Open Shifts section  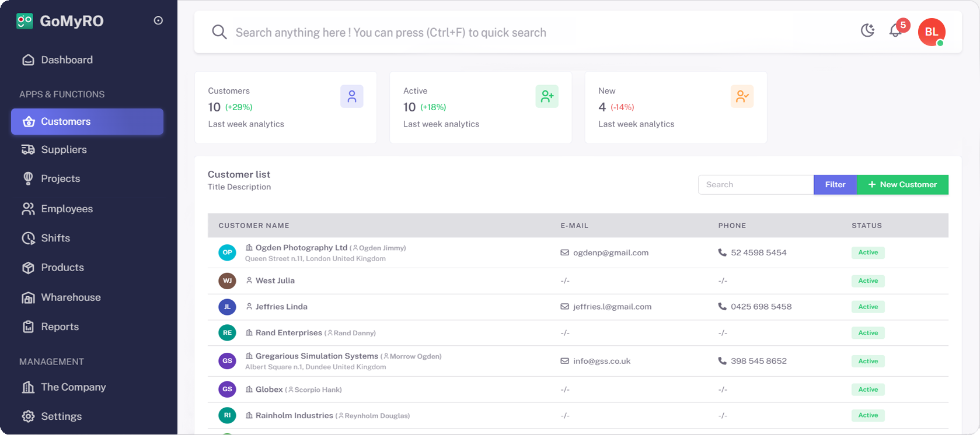click(x=55, y=238)
